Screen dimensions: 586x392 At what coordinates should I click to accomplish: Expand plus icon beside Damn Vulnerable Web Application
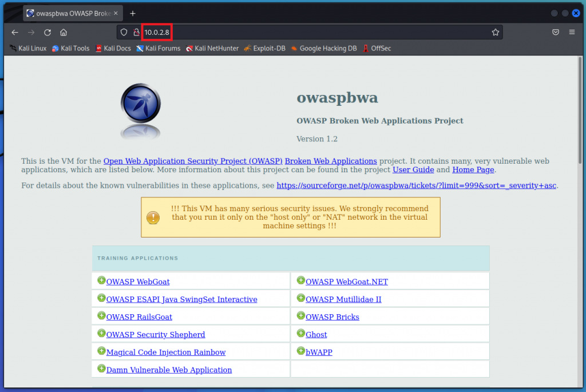point(101,368)
